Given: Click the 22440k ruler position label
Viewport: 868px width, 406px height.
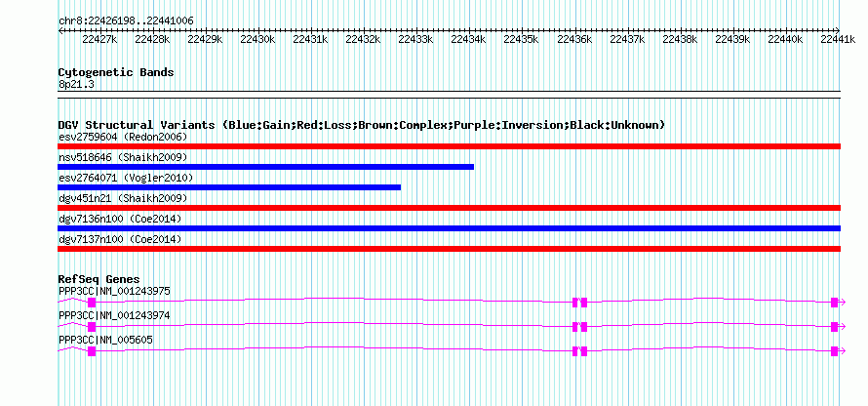Looking at the screenshot, I should click(785, 39).
